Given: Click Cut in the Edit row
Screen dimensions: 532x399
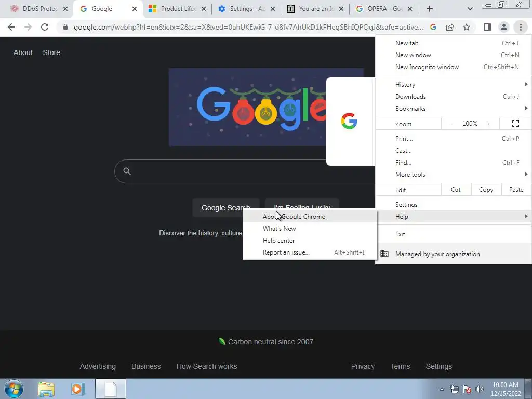Looking at the screenshot, I should [456, 190].
